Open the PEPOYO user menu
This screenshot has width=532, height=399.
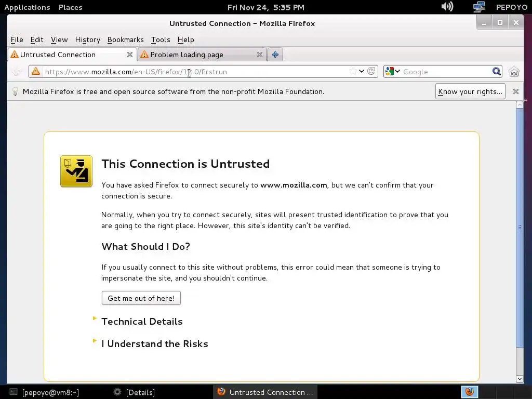(x=512, y=7)
